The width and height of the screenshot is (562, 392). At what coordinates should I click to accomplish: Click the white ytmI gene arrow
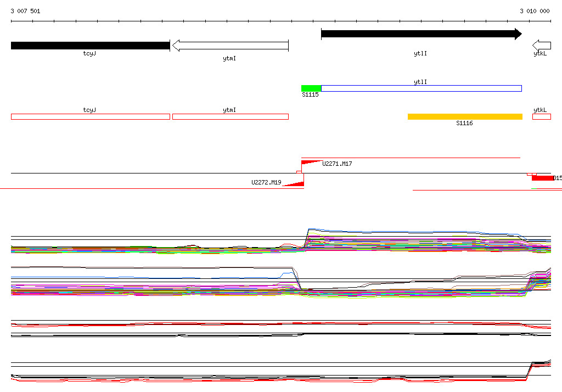tap(230, 46)
